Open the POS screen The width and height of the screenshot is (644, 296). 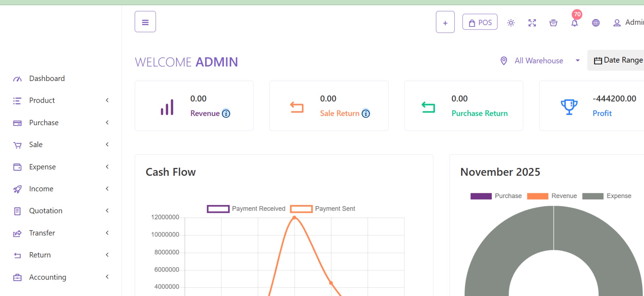pyautogui.click(x=480, y=22)
